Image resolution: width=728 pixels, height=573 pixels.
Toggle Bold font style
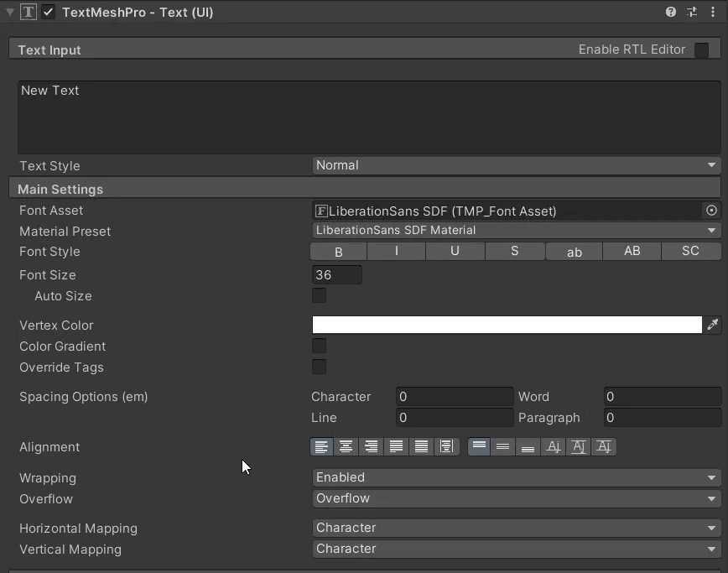tap(339, 251)
